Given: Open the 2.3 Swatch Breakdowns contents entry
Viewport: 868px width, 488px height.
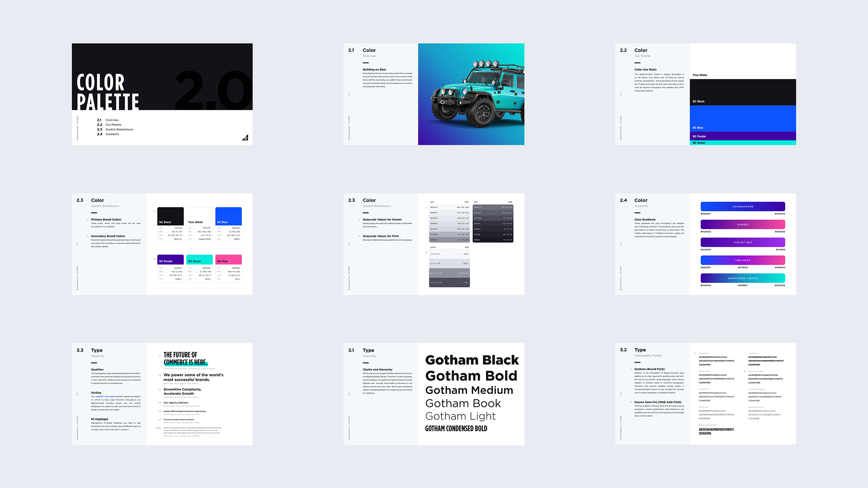Looking at the screenshot, I should (x=119, y=129).
